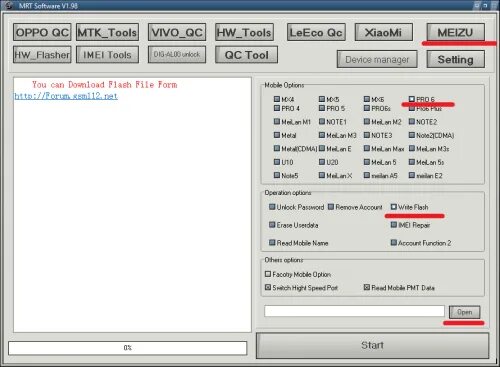Screen dimensions: 500x367
Task: Enable the Unlock Password operation
Action: pos(272,207)
